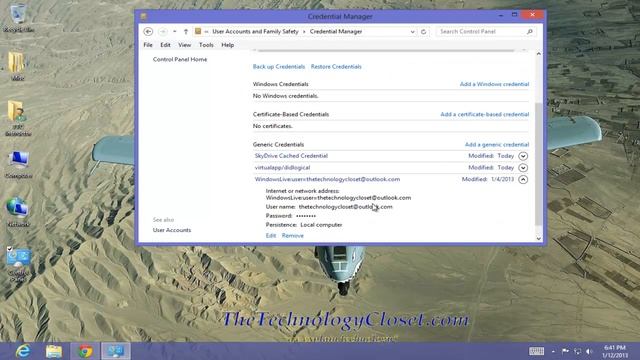
Task: Select the Computer desktop icon
Action: 18,164
